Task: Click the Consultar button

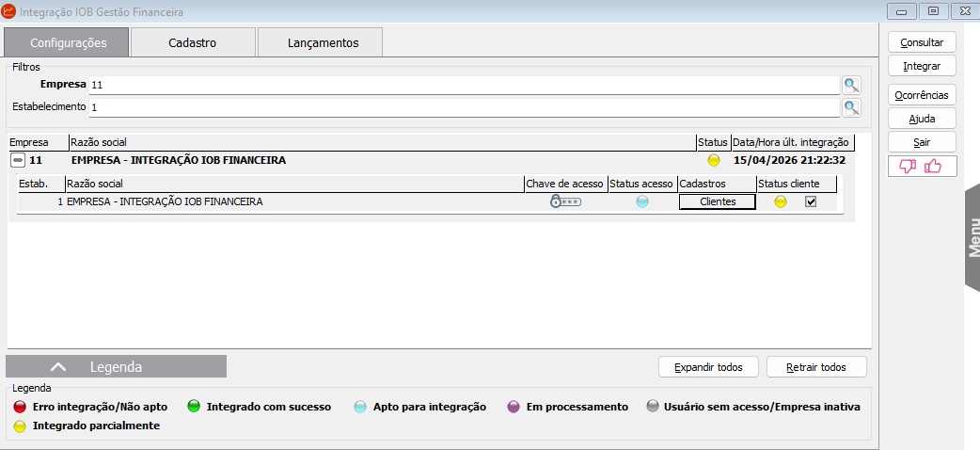Action: coord(922,42)
